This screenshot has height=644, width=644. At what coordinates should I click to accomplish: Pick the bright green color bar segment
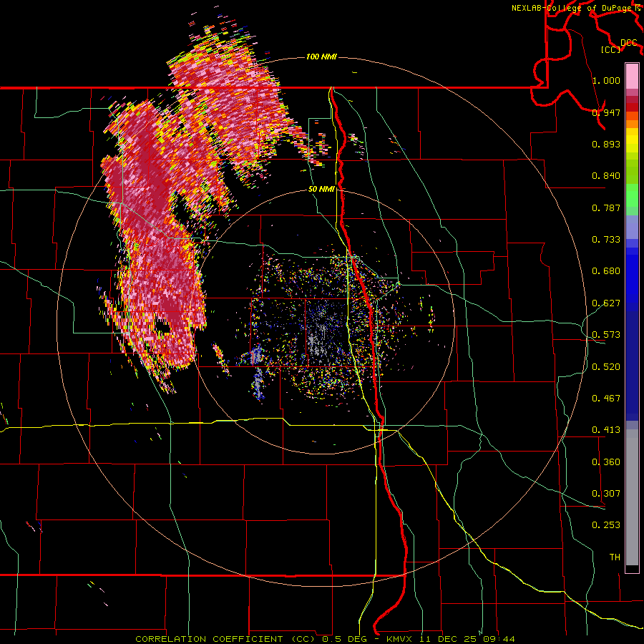click(x=632, y=195)
